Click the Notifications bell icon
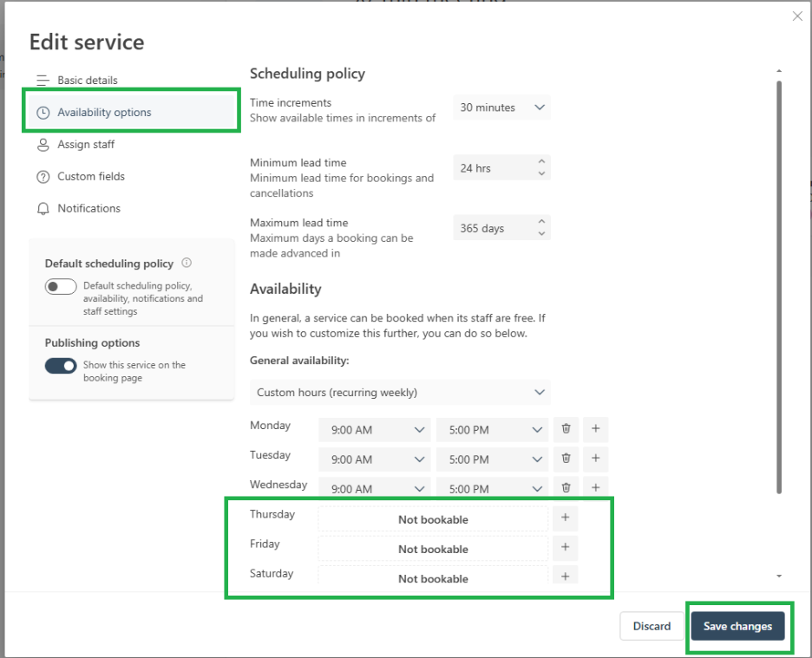812x658 pixels. 43,209
